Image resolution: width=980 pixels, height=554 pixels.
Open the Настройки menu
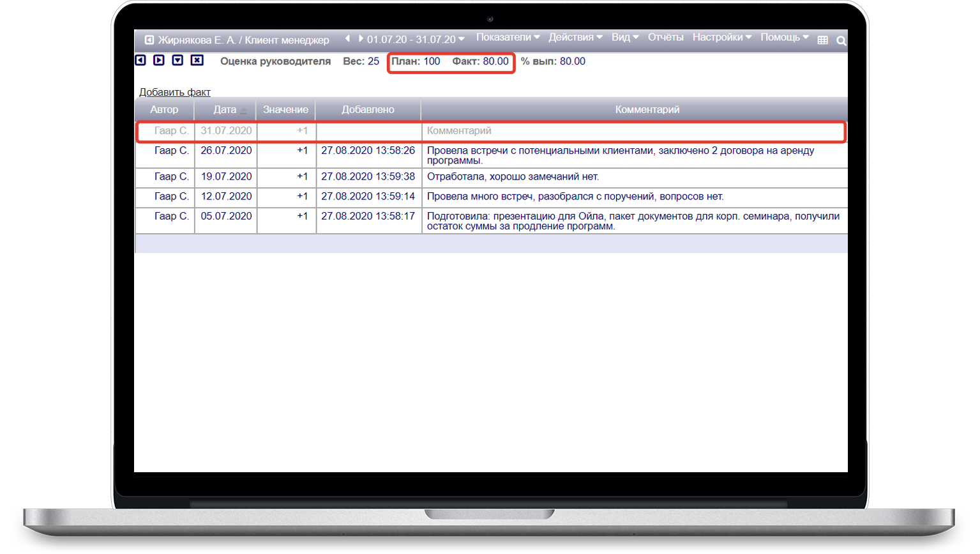(721, 38)
